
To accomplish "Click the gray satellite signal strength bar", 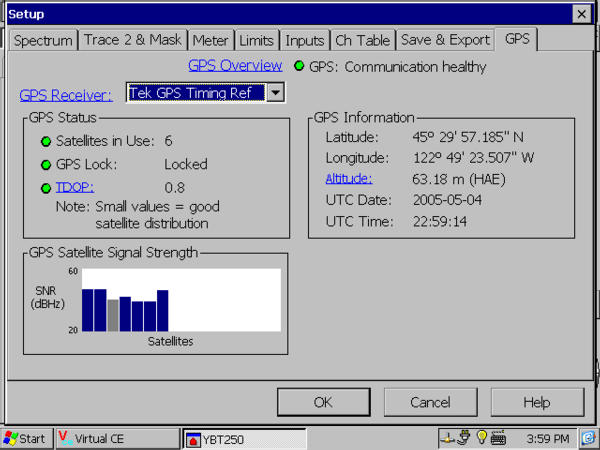I will [113, 314].
